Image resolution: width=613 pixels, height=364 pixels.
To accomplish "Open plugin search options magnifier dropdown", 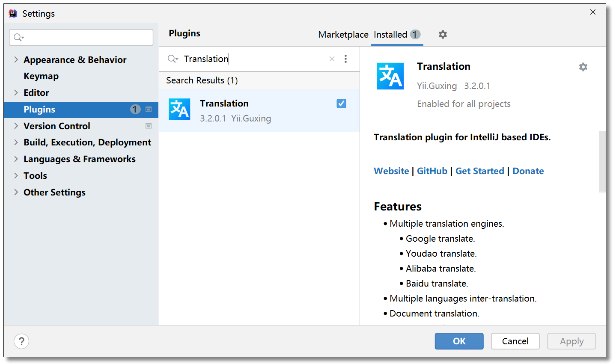I will [173, 59].
